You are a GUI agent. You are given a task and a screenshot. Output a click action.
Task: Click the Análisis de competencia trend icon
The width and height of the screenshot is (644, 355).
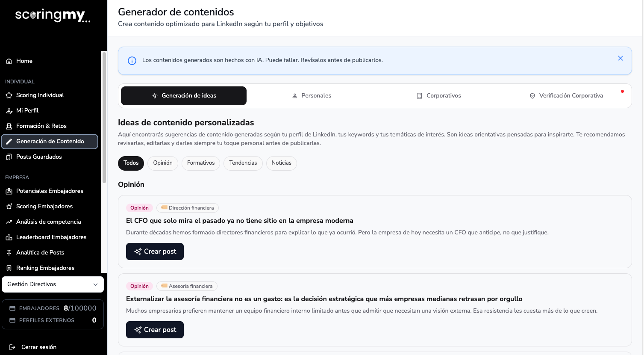click(x=9, y=222)
